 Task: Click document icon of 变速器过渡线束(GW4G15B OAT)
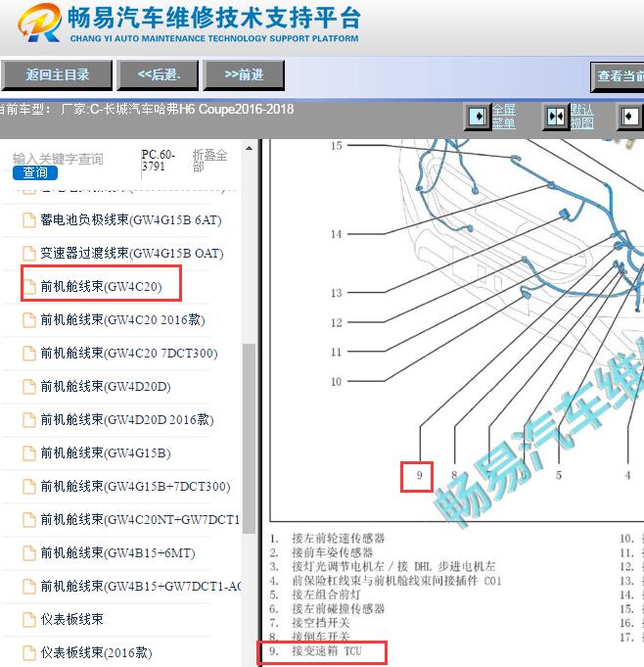[29, 254]
